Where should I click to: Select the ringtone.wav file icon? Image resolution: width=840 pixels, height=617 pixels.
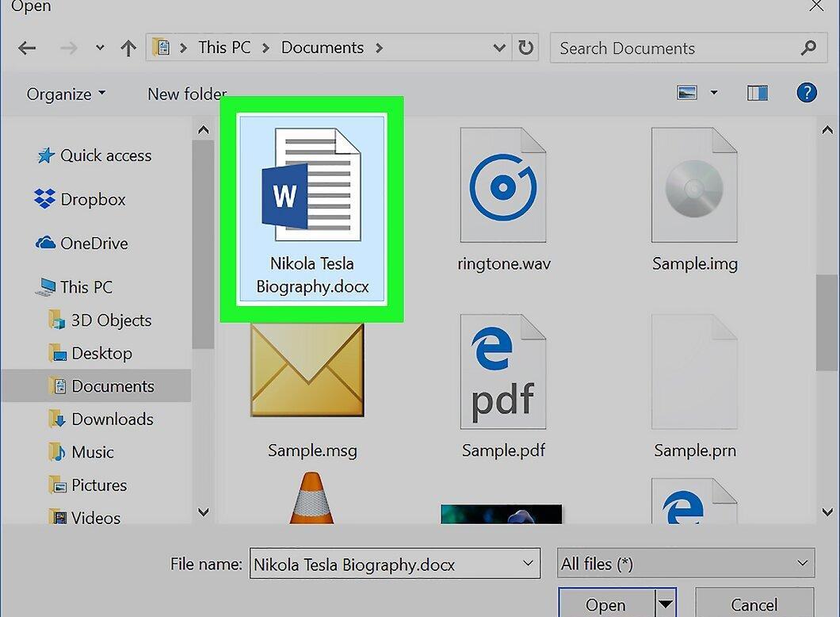[503, 185]
